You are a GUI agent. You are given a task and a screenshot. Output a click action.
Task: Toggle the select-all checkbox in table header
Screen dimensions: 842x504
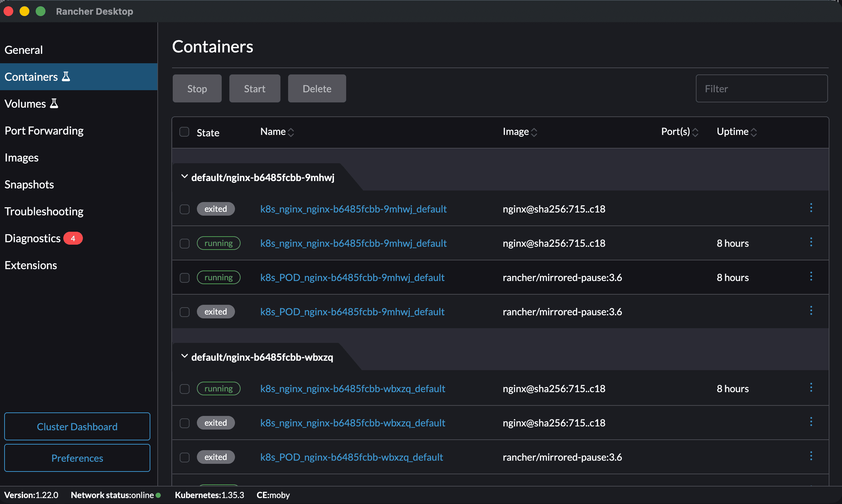pyautogui.click(x=184, y=131)
